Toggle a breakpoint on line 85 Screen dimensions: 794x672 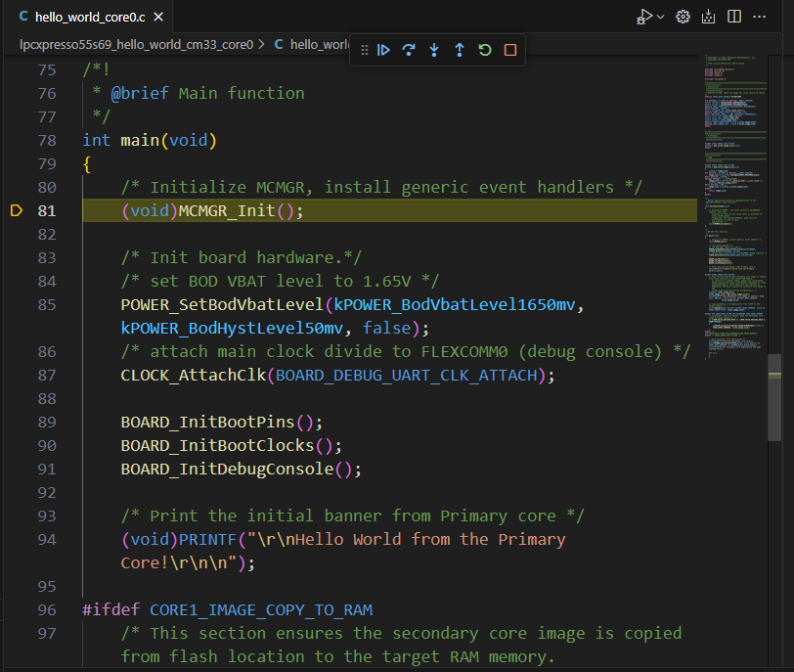[18, 304]
